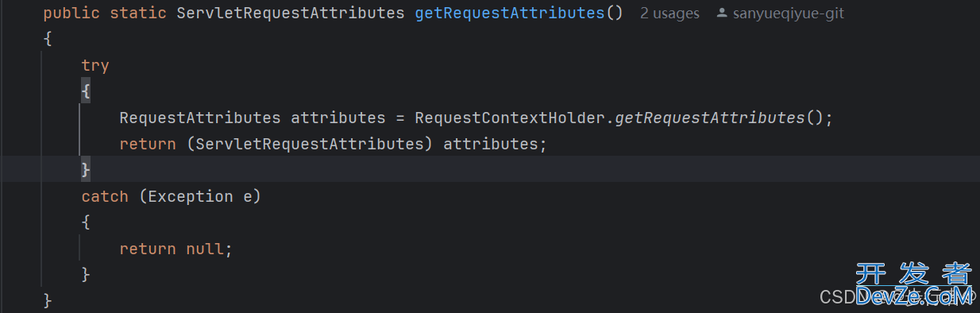Click the italic getRequestAttributes static call
Image resolution: width=980 pixels, height=313 pixels.
[x=710, y=118]
